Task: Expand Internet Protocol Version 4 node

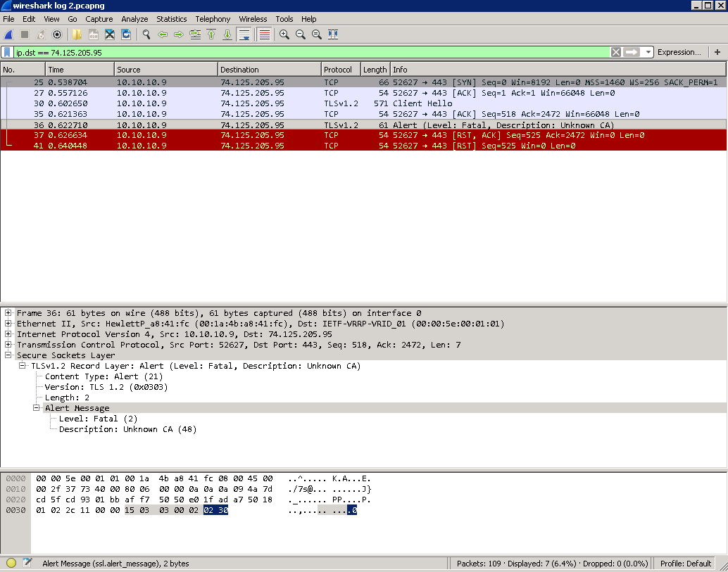Action: (x=8, y=334)
